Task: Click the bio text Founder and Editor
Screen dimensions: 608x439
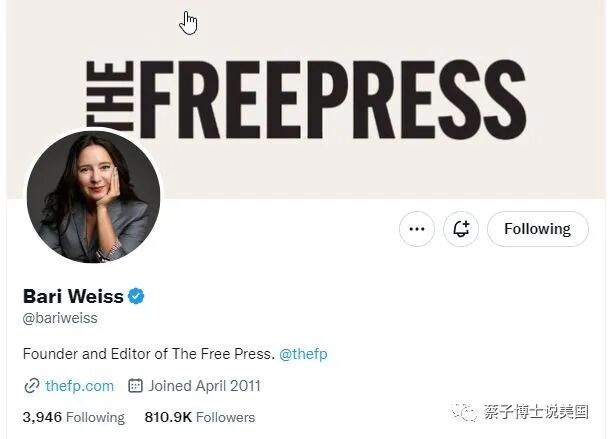Action: click(149, 354)
